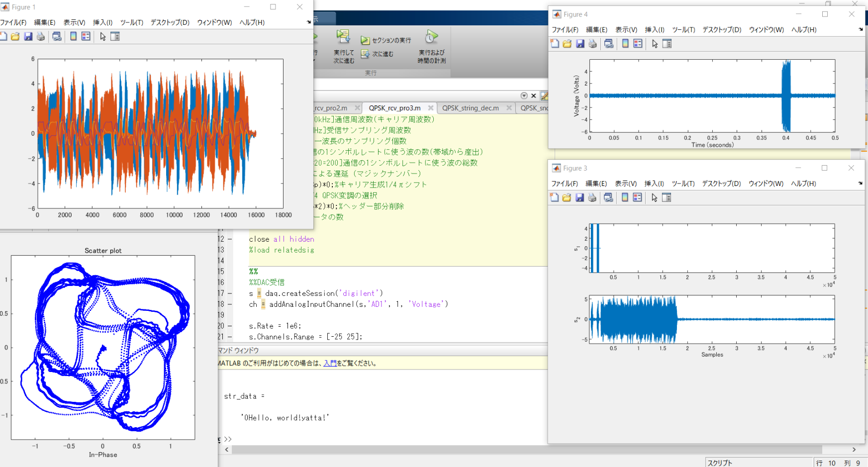Click the Link Plot icon in Figure 1
Screen dimensions: 868x467
click(x=57, y=36)
